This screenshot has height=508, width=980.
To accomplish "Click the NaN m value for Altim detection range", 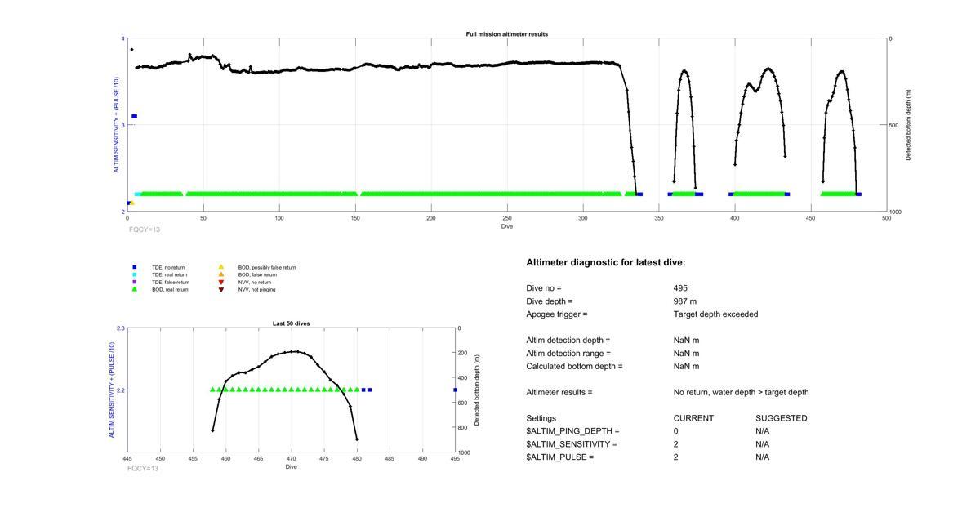I will [x=686, y=354].
